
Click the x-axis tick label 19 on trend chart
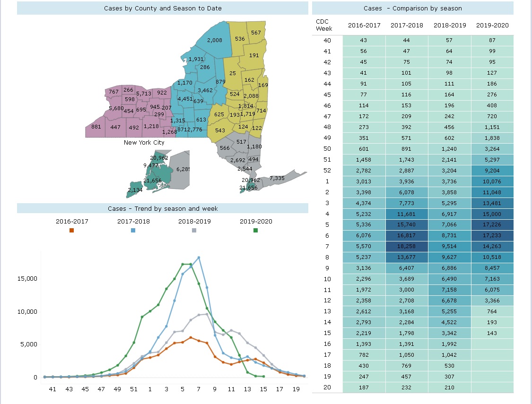(x=296, y=389)
